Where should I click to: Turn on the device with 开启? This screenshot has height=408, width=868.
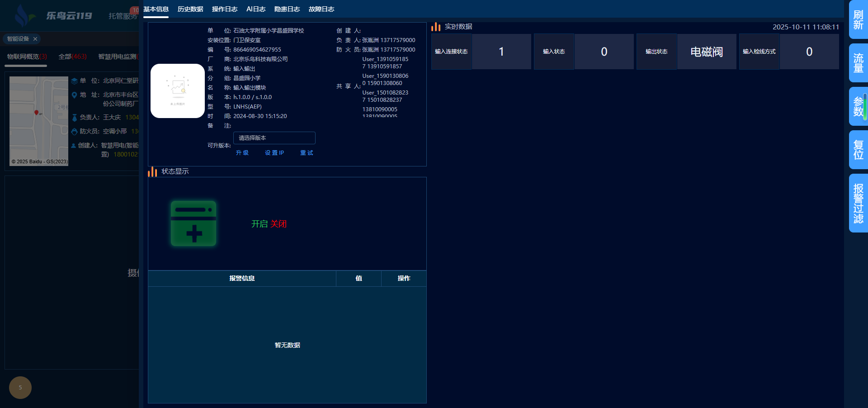(x=259, y=224)
